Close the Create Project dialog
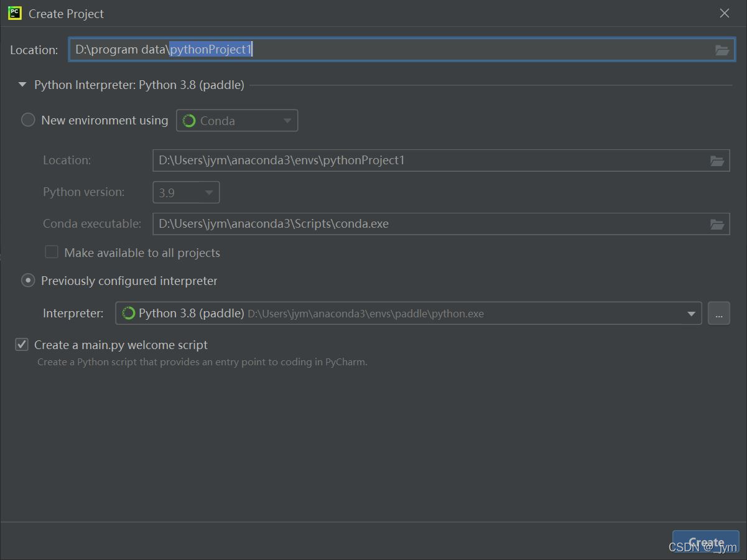747x560 pixels. (724, 13)
